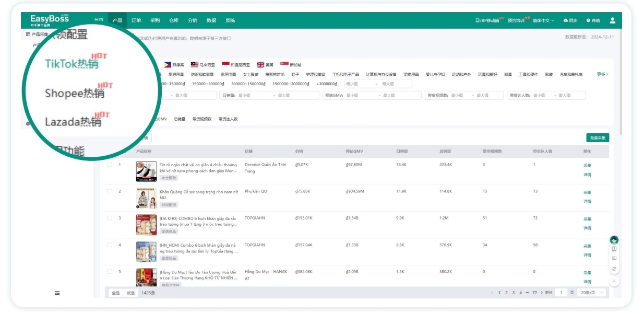
Task: Filter by 手机和电子产品 category
Action: 345,74
